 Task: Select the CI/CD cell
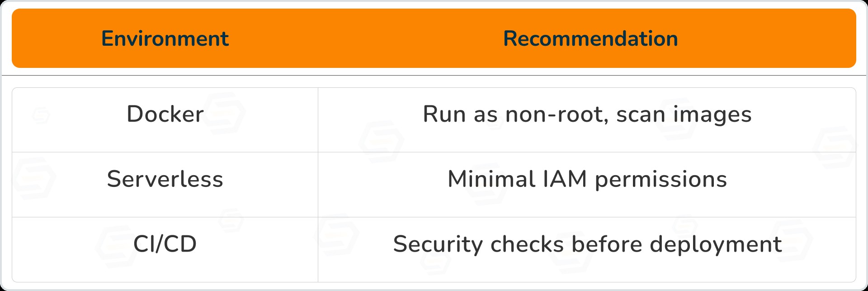pos(165,244)
